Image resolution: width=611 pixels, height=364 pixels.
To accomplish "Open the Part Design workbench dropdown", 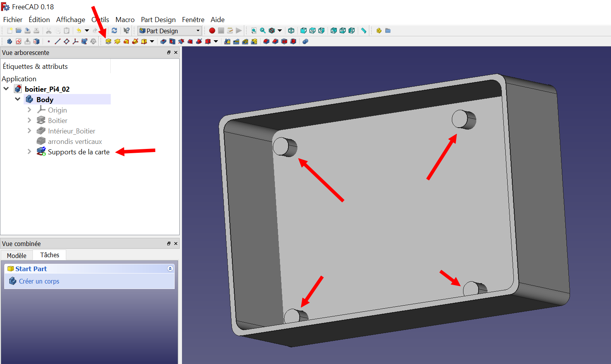I will pos(170,31).
